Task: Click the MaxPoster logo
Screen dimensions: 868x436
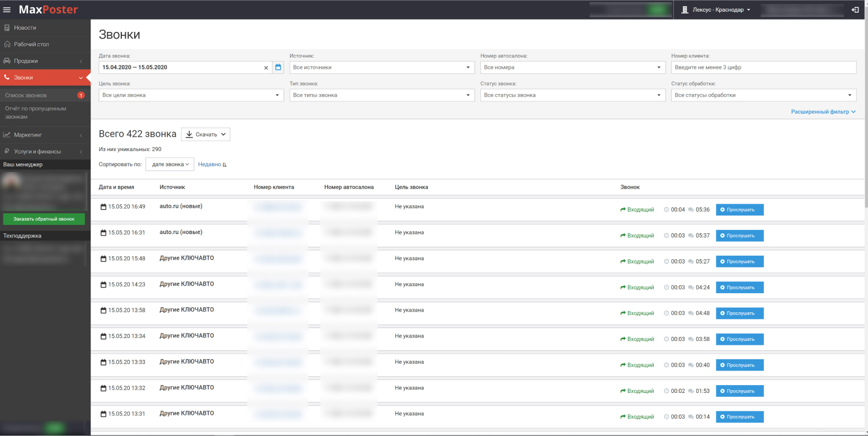Action: [48, 10]
